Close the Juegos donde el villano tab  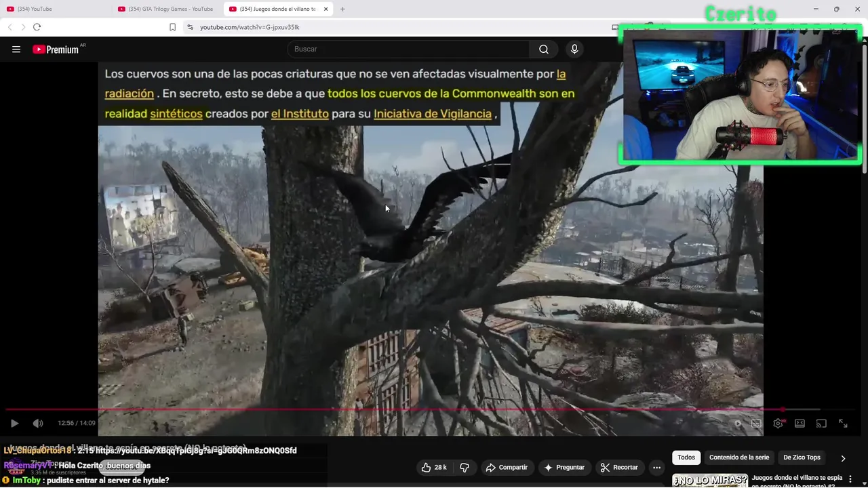point(326,9)
